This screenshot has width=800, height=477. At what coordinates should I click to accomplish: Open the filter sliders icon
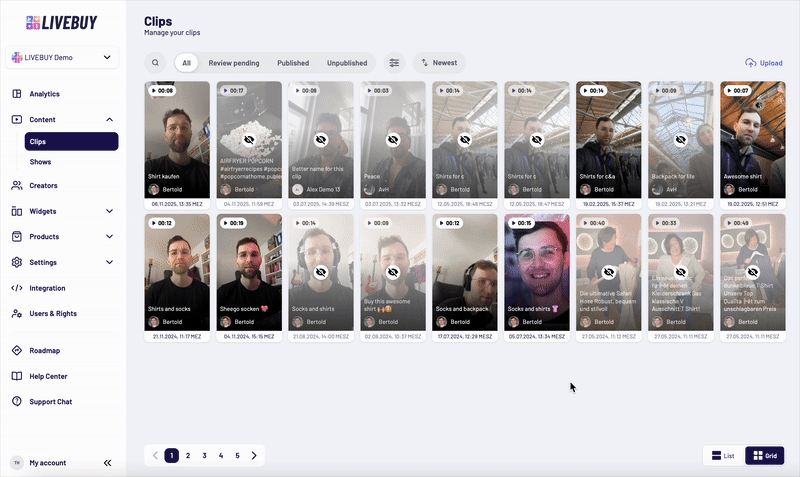(x=394, y=63)
